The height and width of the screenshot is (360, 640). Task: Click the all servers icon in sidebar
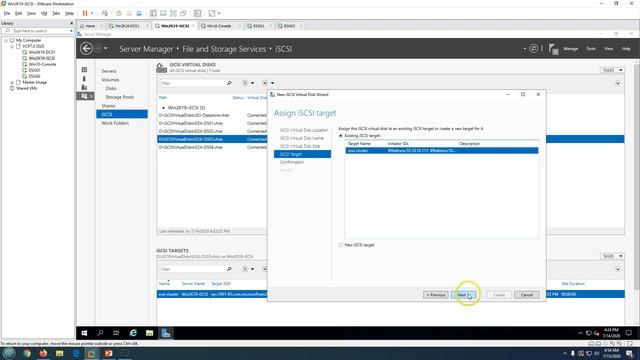coord(84,87)
